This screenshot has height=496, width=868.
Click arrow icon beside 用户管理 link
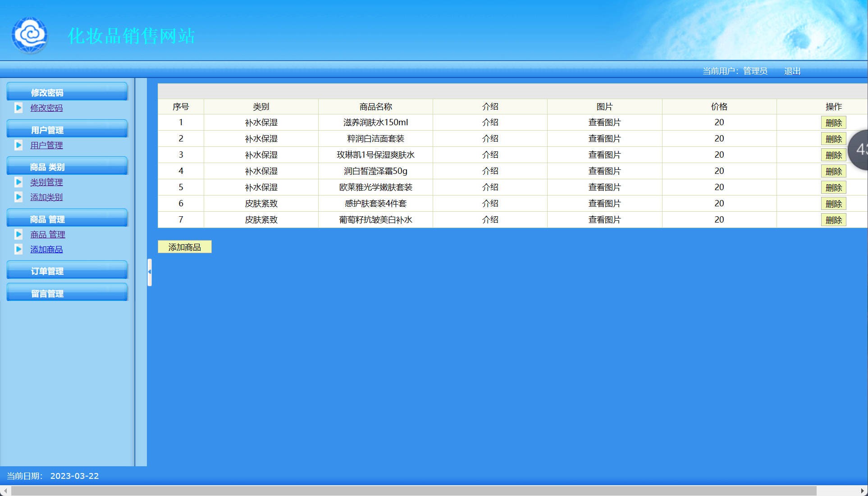(x=18, y=145)
